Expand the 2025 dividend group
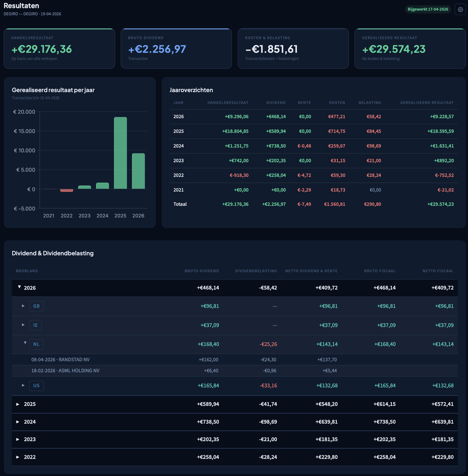This screenshot has height=476, width=468. coord(18,404)
